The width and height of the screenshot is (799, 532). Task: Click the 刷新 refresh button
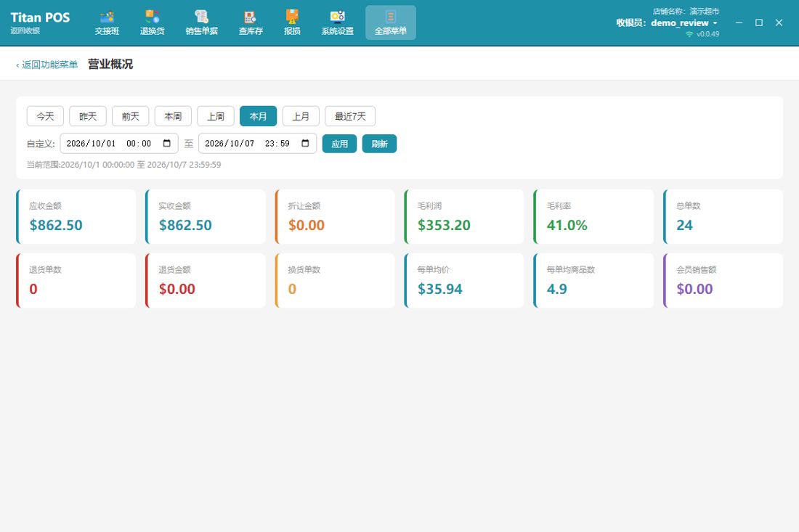[380, 144]
